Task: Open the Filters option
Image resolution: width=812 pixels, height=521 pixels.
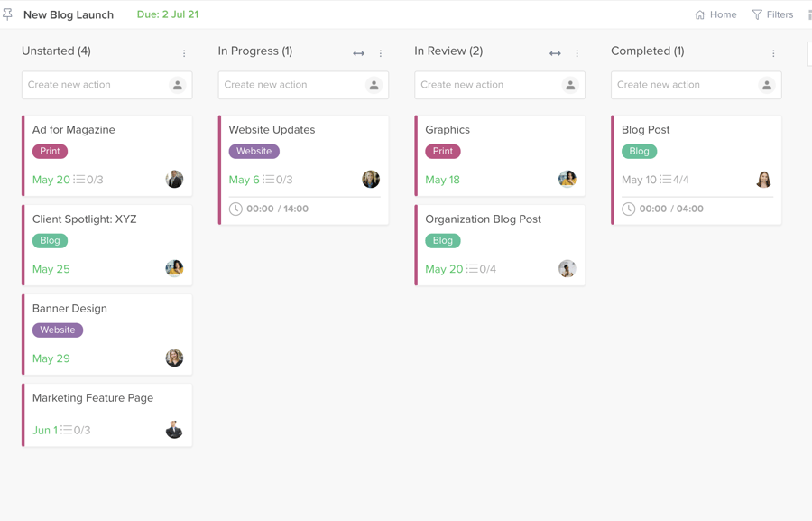Action: click(772, 14)
